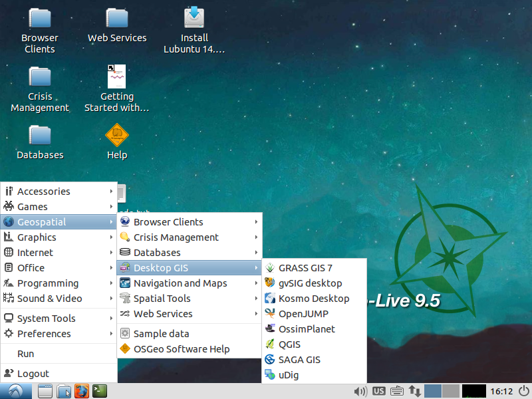This screenshot has height=399, width=532.
Task: Open OSGeo Software Help menu entry
Action: pyautogui.click(x=190, y=348)
